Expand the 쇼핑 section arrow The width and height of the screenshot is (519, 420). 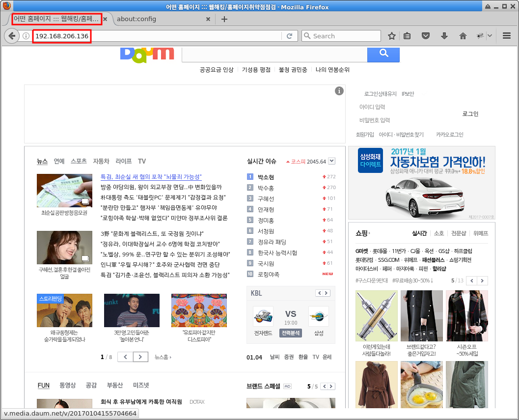coord(369,233)
